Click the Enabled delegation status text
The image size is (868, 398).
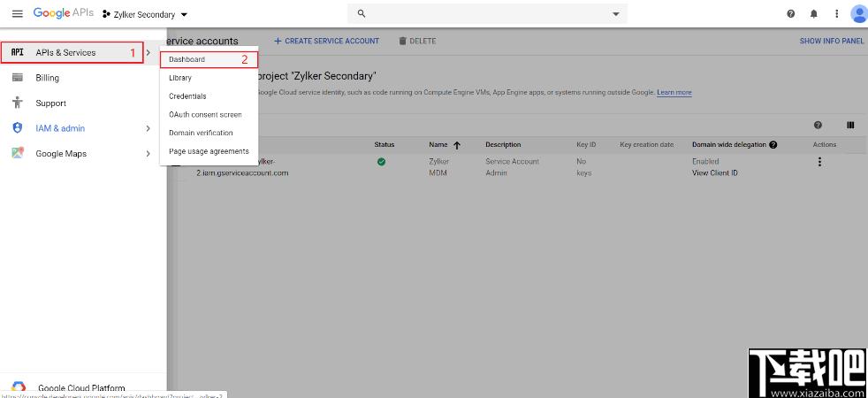[705, 162]
